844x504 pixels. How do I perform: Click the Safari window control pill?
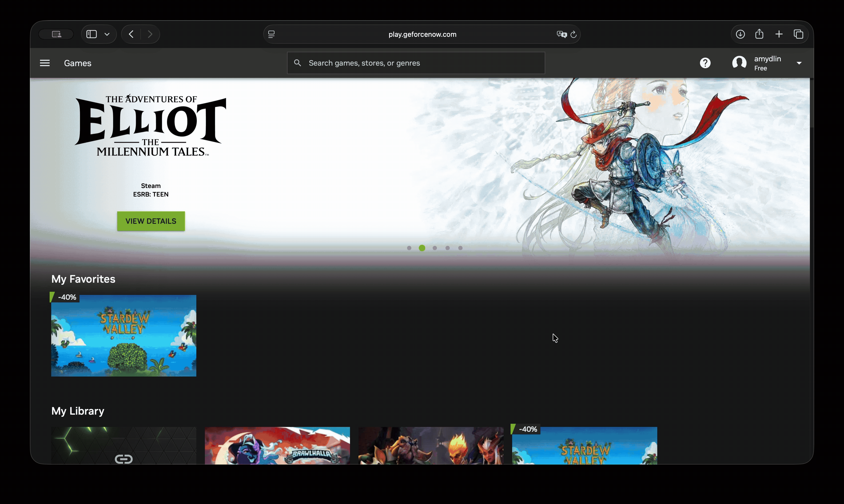click(x=56, y=34)
